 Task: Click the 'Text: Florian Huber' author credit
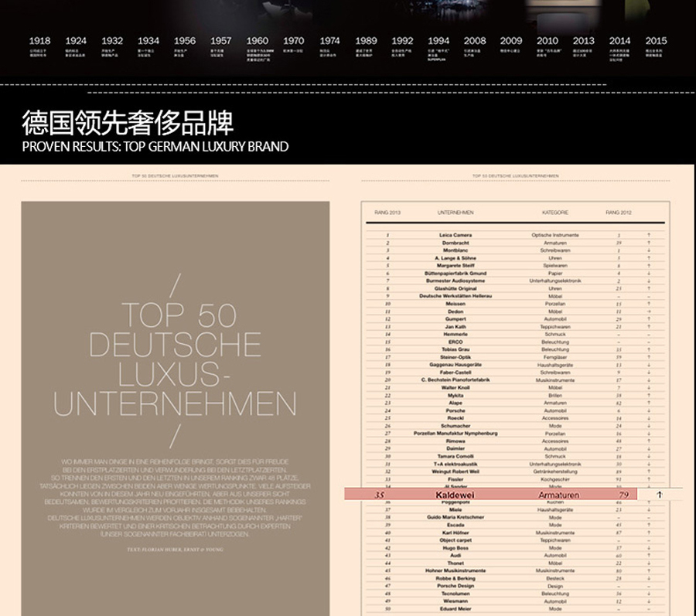176,550
